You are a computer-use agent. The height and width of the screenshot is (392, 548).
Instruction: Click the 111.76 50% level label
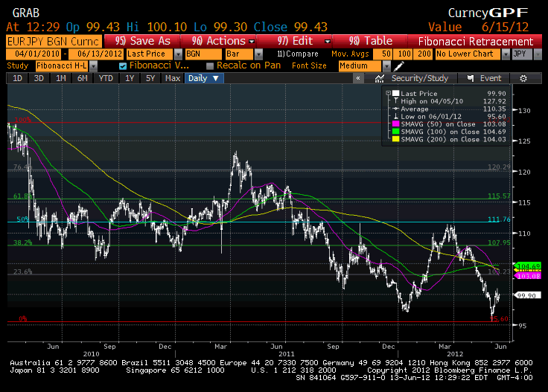click(x=499, y=219)
